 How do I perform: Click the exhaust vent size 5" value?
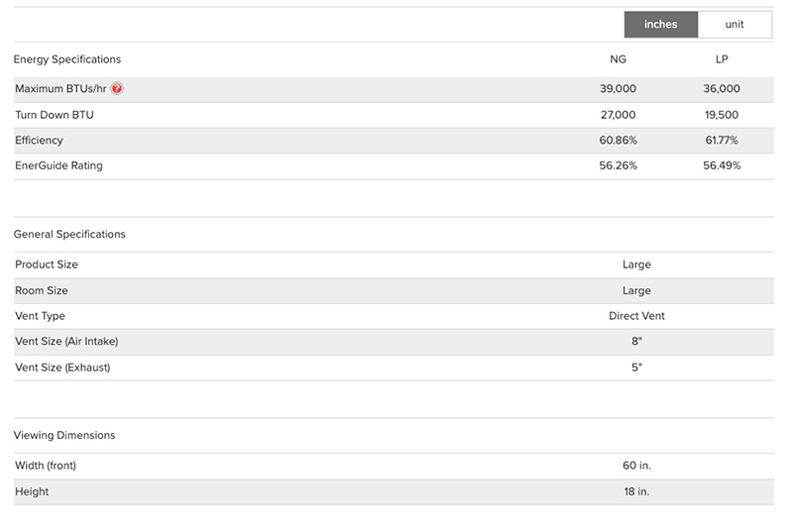point(636,368)
